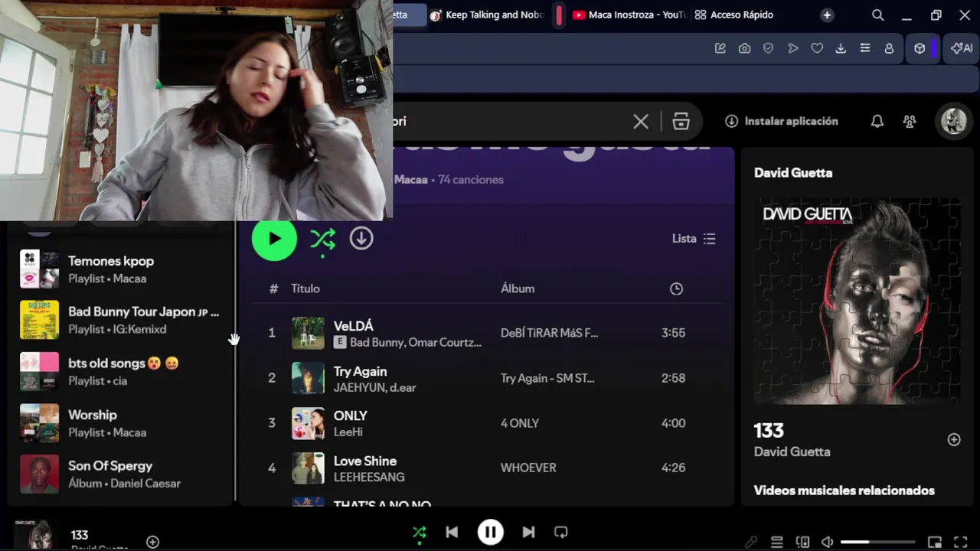Viewport: 980px width, 551px height.
Task: Open the Spotify notifications bell
Action: coord(877,121)
